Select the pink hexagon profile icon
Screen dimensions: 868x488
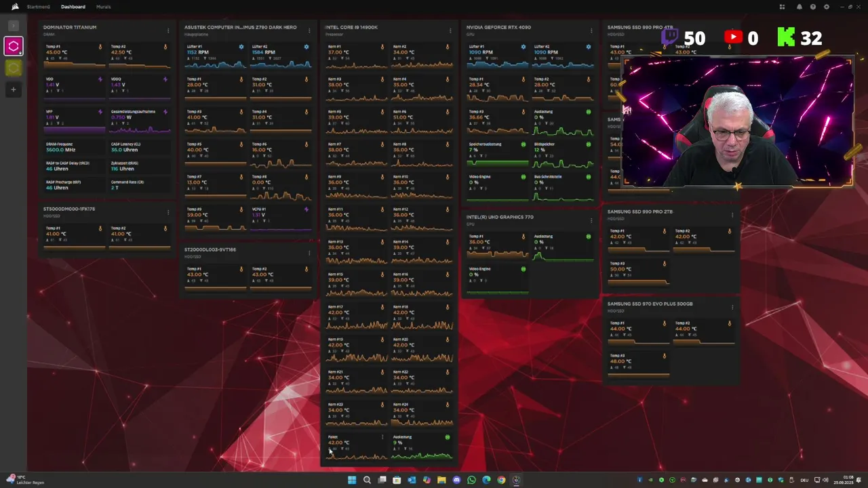[x=13, y=46]
